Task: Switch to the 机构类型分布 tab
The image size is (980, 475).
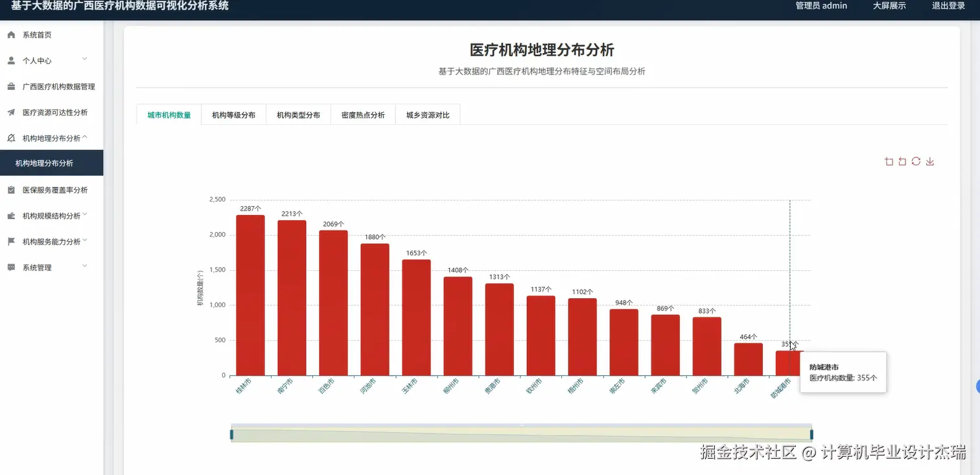Action: click(x=299, y=115)
